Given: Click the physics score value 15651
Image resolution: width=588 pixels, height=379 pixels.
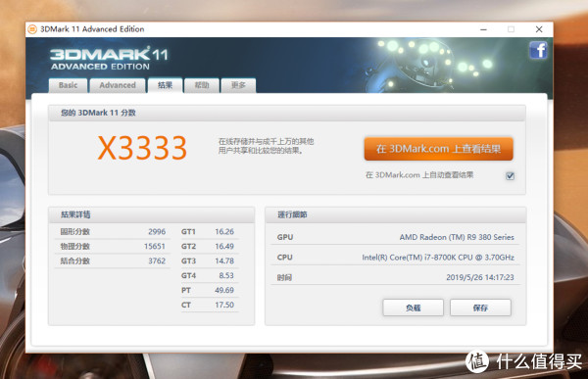Looking at the screenshot, I should coord(155,246).
